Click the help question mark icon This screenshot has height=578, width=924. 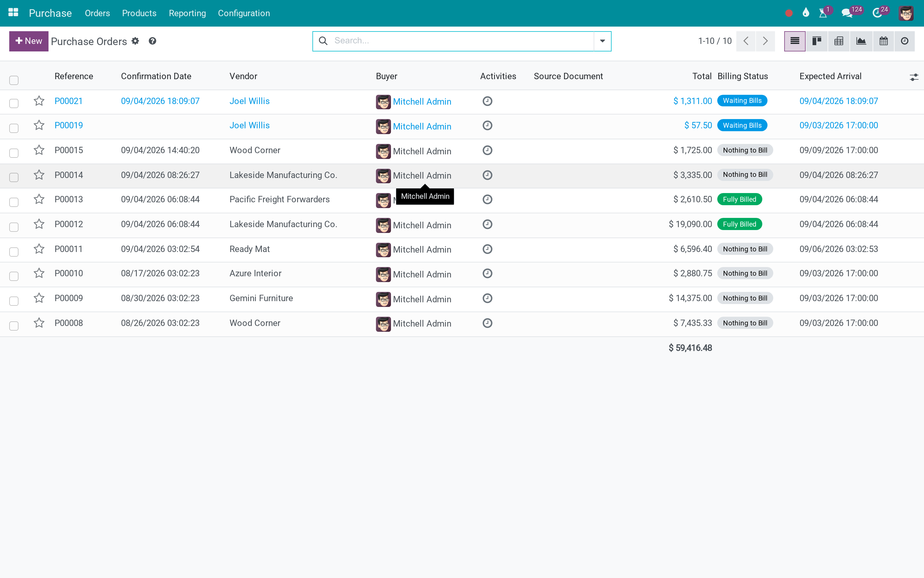click(152, 41)
